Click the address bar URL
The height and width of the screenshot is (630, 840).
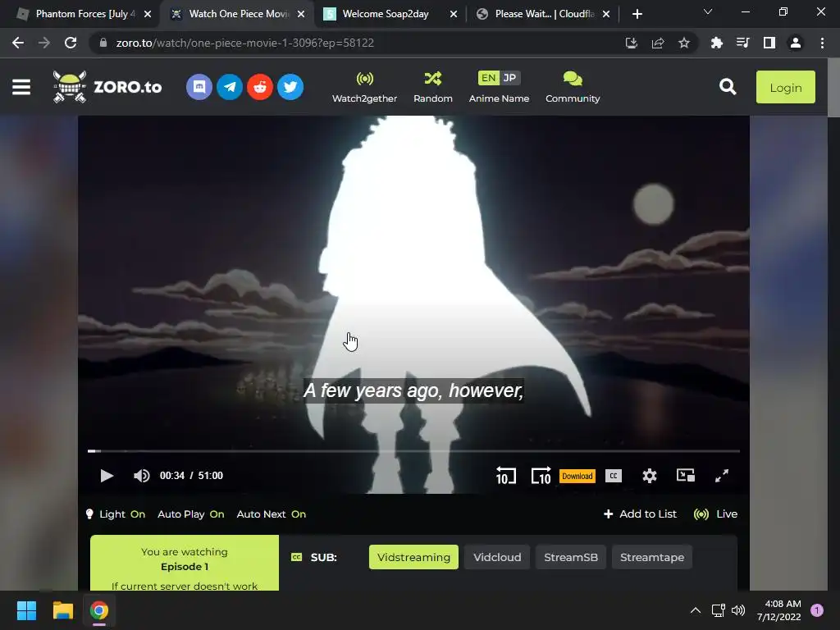coord(244,43)
